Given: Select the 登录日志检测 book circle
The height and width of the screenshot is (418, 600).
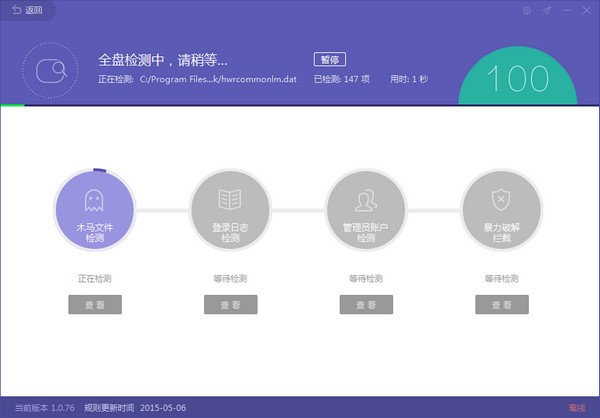Looking at the screenshot, I should [x=230, y=210].
